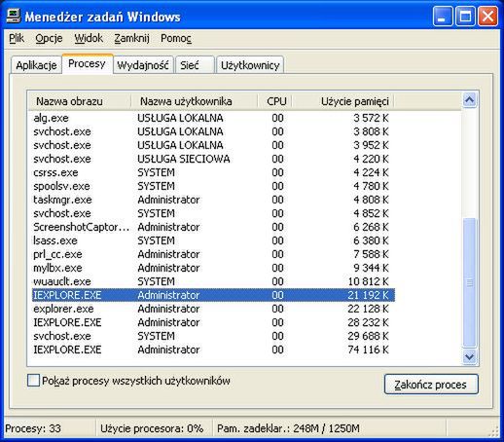Select the explorer.exe process
Viewport: 504px width, 442px height.
pyautogui.click(x=213, y=309)
